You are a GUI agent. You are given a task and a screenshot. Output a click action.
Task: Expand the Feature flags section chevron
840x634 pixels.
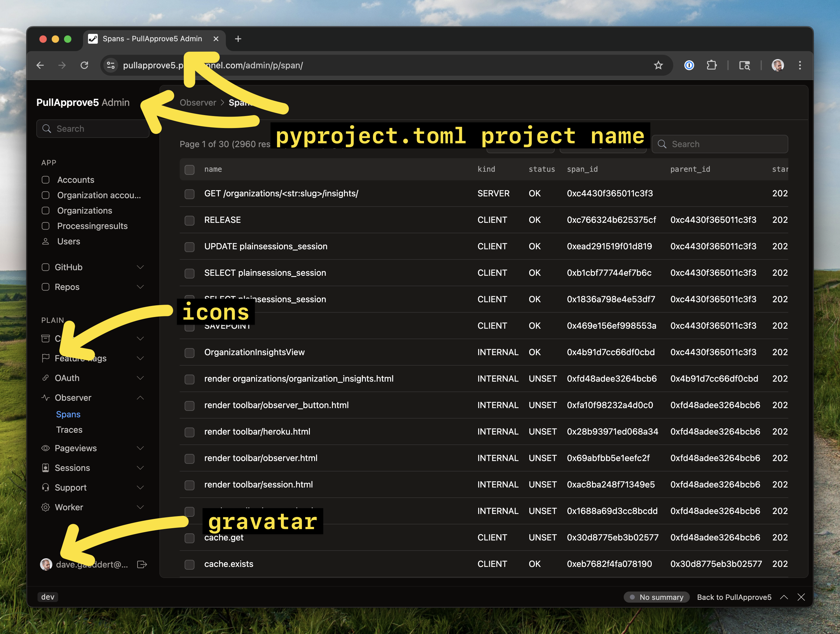click(x=140, y=358)
